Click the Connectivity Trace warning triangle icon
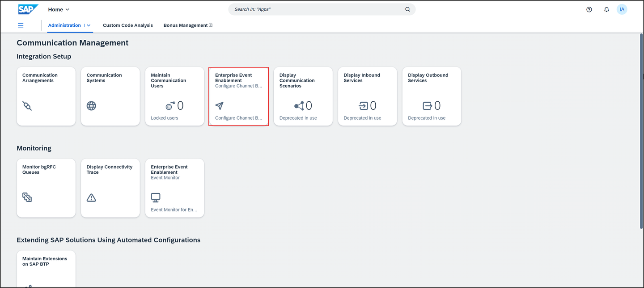644x288 pixels. tap(91, 197)
